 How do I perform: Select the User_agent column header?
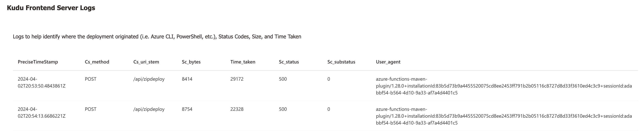[388, 62]
